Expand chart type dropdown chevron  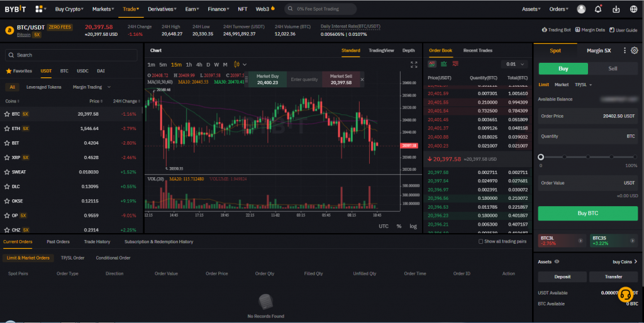(245, 65)
